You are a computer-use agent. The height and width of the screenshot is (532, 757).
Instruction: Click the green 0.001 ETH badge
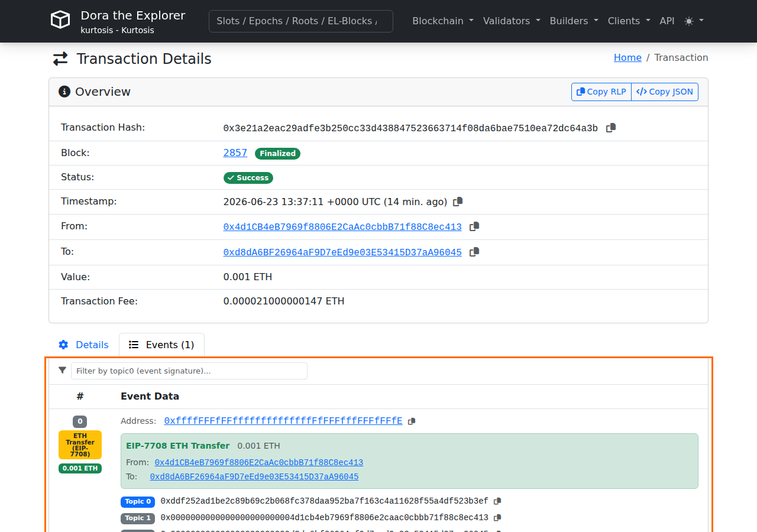pos(80,469)
